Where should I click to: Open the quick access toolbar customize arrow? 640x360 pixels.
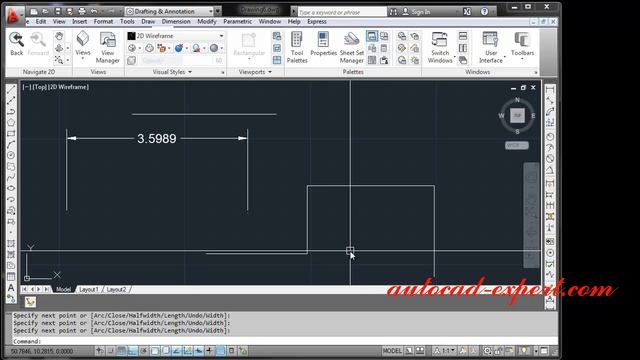pyautogui.click(x=218, y=11)
